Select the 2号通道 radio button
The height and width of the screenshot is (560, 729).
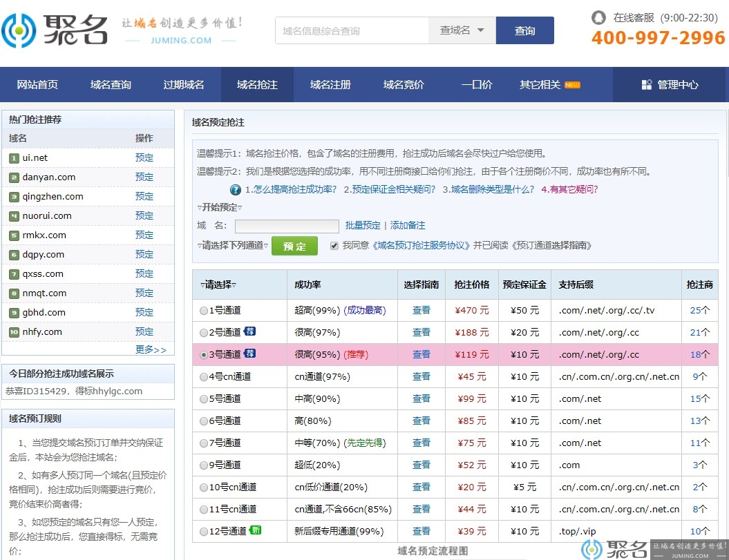204,333
